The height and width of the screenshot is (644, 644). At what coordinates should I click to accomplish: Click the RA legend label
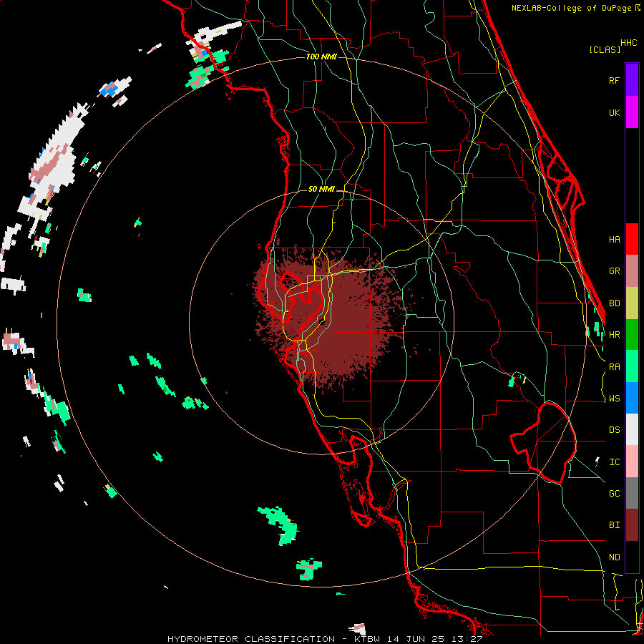pos(614,367)
